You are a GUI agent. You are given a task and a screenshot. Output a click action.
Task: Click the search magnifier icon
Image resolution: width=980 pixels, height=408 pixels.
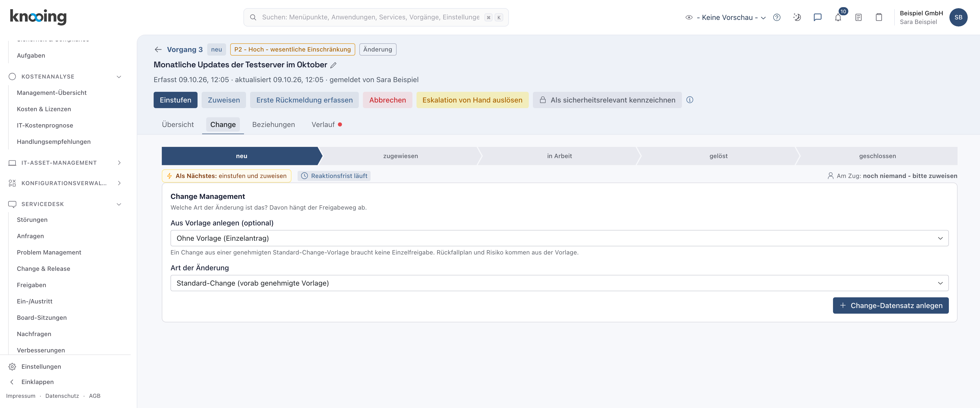[x=253, y=18]
